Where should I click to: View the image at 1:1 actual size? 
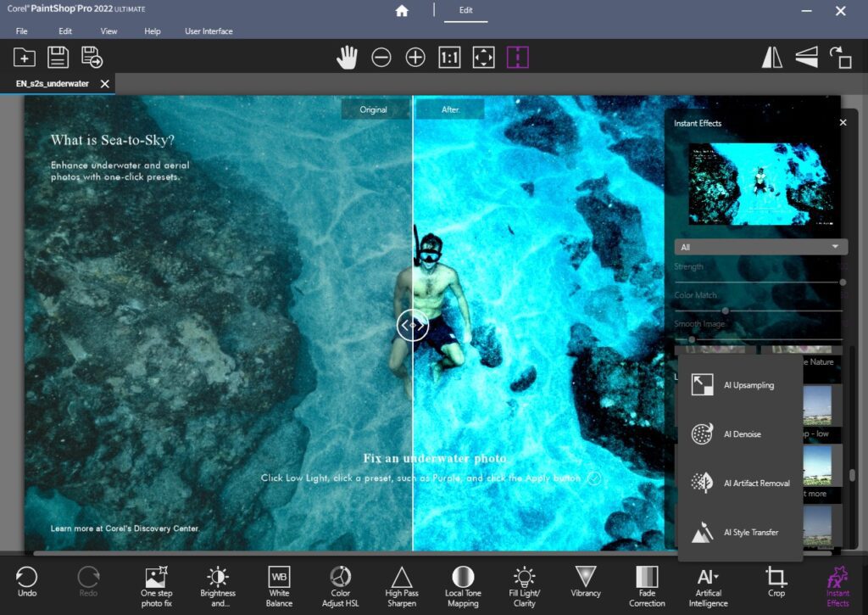[x=448, y=57]
